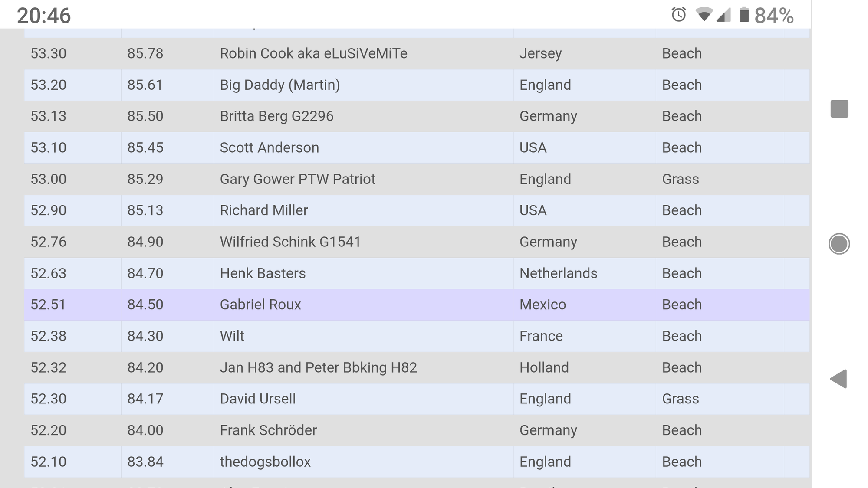Tap the Android home circle button
This screenshot has width=868, height=488.
coord(839,243)
